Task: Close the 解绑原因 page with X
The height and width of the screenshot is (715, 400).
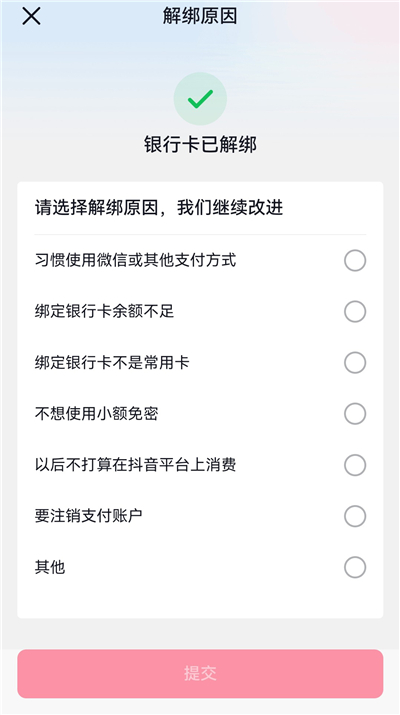Action: tap(31, 16)
